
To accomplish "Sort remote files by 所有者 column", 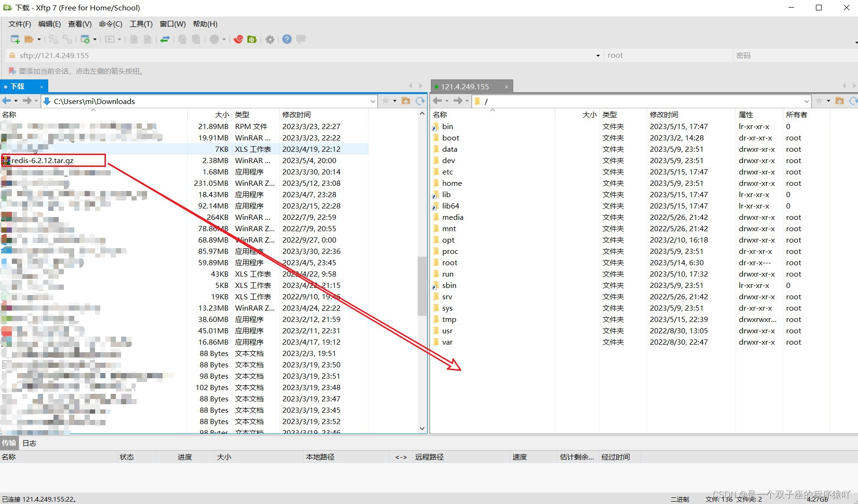I will tap(797, 114).
